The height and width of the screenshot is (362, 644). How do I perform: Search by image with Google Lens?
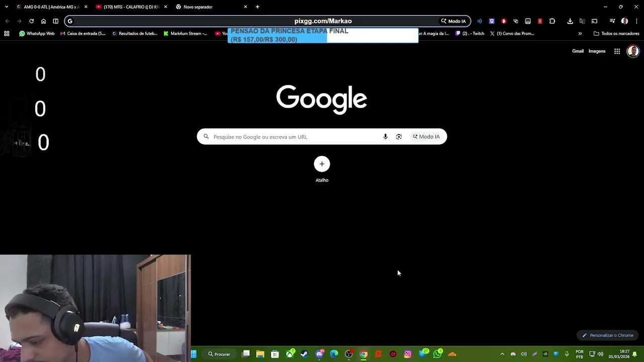point(399,137)
